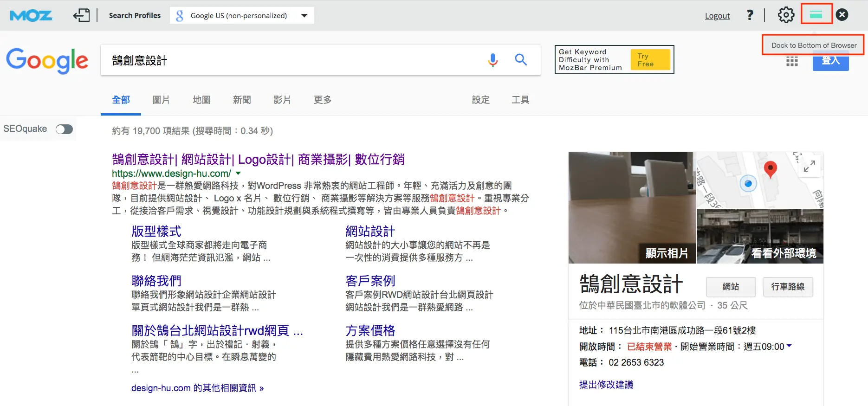Select the 全部 search tab
This screenshot has width=868, height=406.
pos(121,100)
